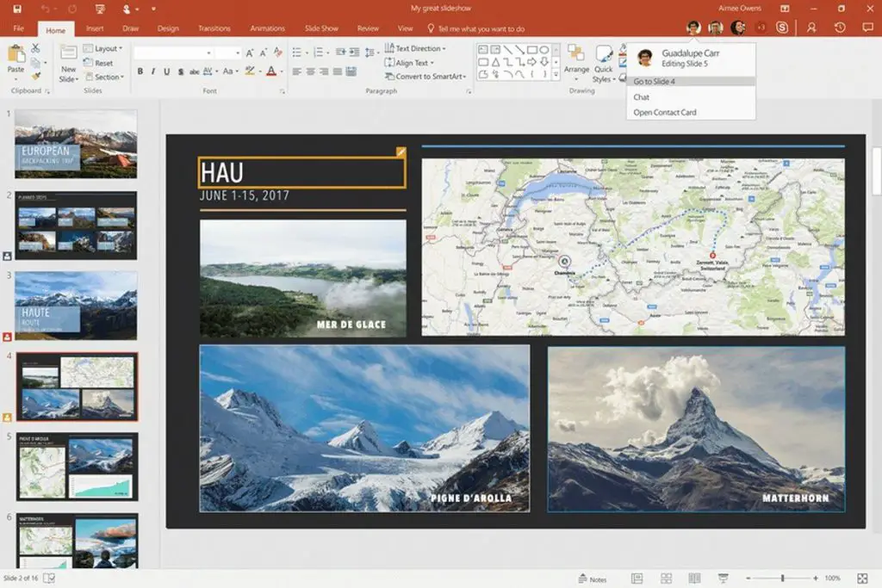Click Fit slide to window icon
Viewport: 882px width, 588px height.
coord(862,579)
